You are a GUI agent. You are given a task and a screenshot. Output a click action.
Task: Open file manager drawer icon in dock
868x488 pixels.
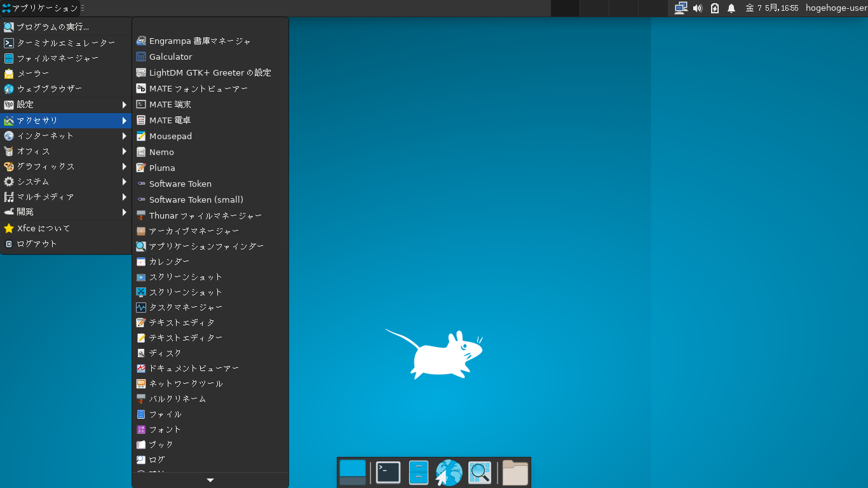point(419,473)
